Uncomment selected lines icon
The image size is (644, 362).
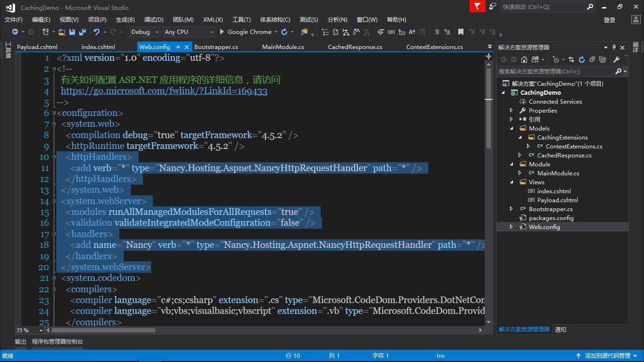click(x=446, y=32)
